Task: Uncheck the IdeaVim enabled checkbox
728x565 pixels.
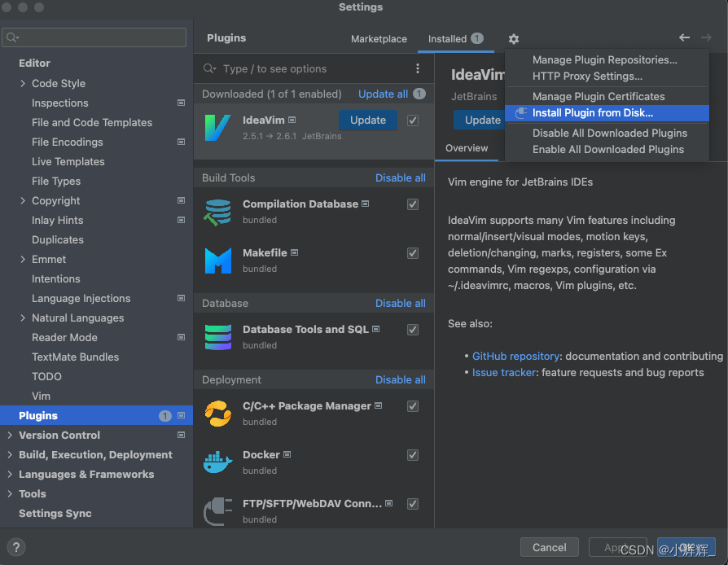Action: pos(413,120)
